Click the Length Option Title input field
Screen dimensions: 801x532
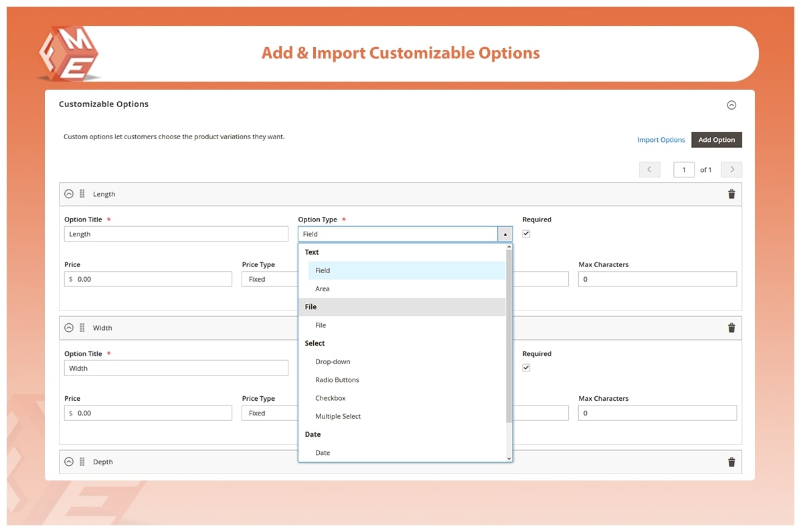point(176,234)
